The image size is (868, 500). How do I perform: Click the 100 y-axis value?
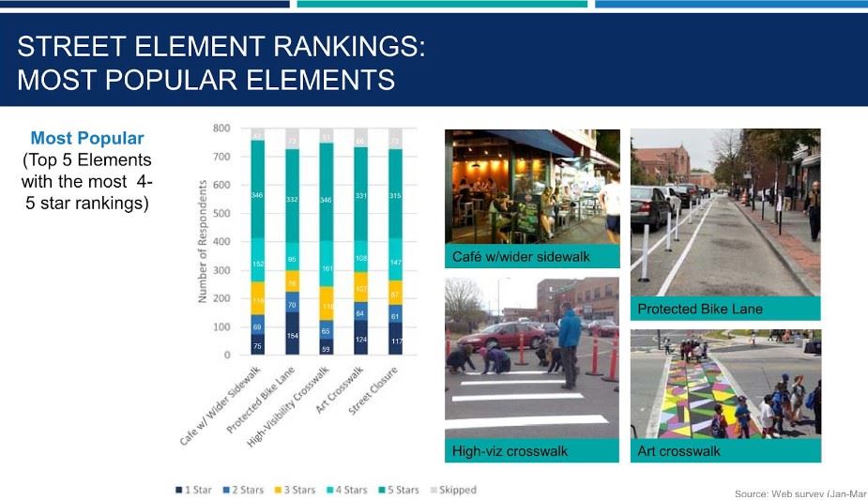click(221, 326)
